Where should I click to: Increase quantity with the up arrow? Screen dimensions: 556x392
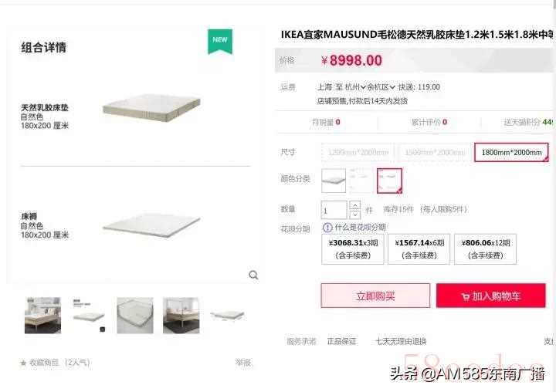pyautogui.click(x=355, y=205)
